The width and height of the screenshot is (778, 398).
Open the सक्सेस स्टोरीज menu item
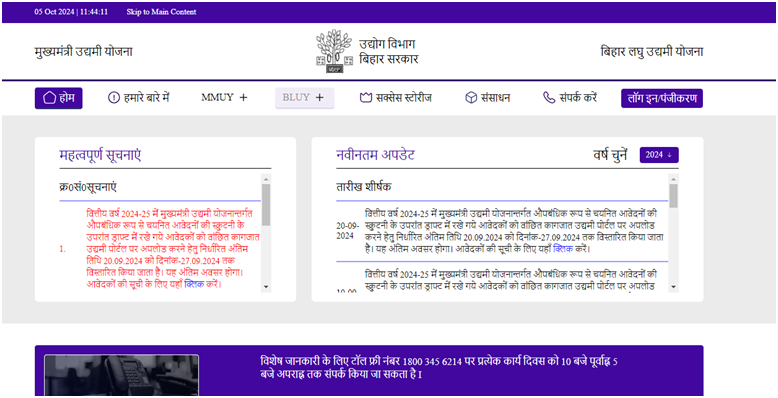tap(396, 98)
